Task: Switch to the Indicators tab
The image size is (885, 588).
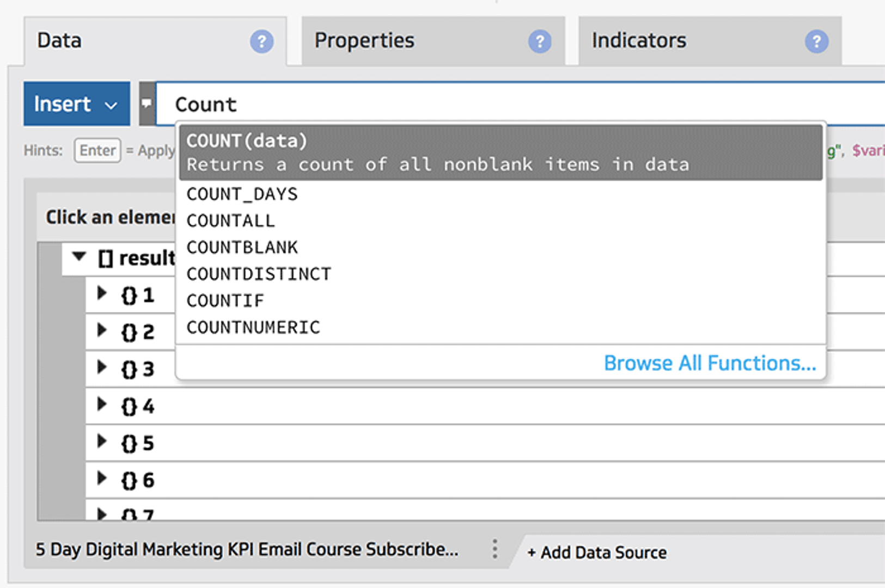Action: click(639, 40)
